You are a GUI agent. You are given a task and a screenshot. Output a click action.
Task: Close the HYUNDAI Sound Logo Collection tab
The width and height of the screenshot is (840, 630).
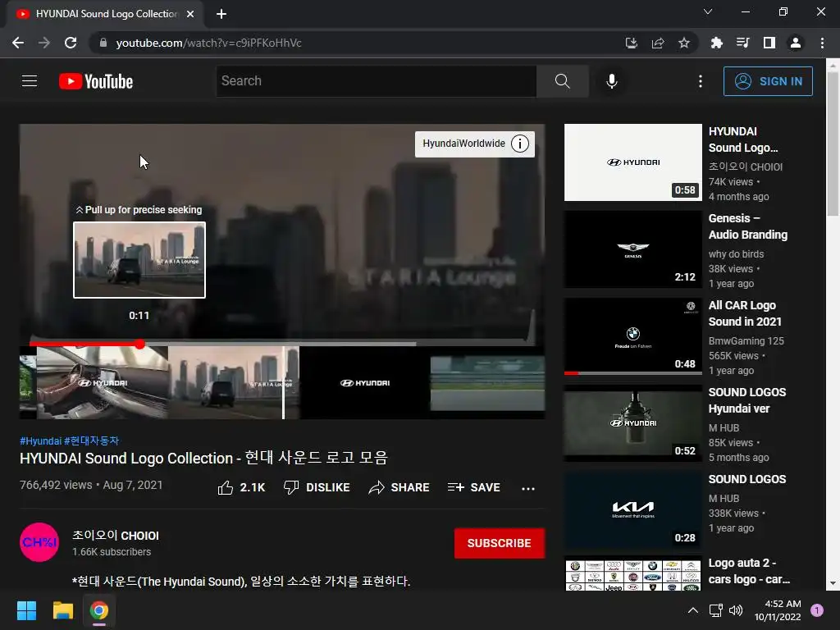pyautogui.click(x=190, y=14)
